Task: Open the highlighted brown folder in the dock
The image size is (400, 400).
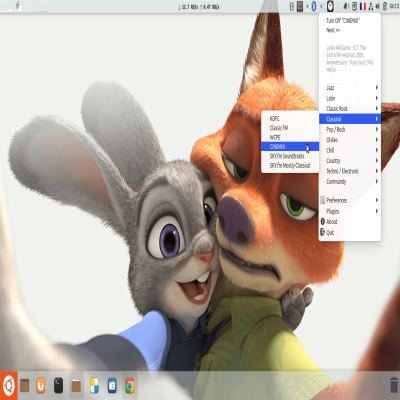Action: (x=76, y=385)
